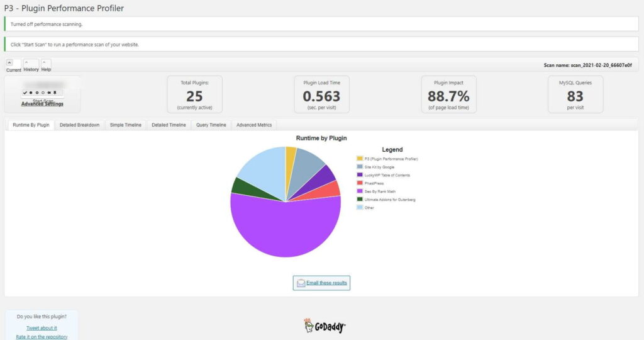644x340 pixels.
Task: Open the Simple Timeline tab
Action: pos(126,125)
